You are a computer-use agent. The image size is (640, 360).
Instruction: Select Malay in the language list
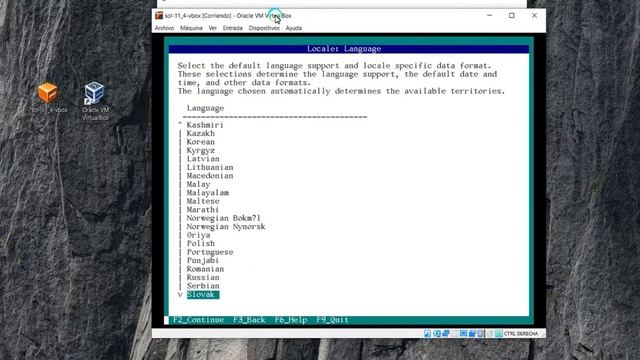(198, 184)
